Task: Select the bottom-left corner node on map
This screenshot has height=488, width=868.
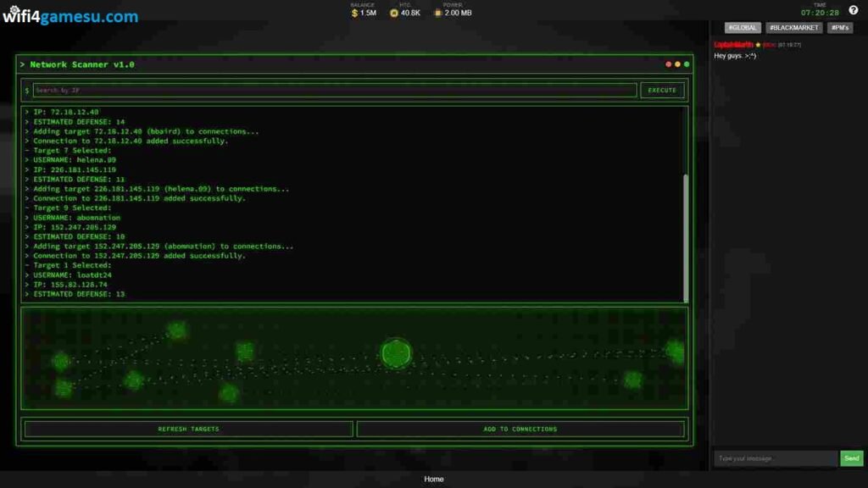Action: 64,388
